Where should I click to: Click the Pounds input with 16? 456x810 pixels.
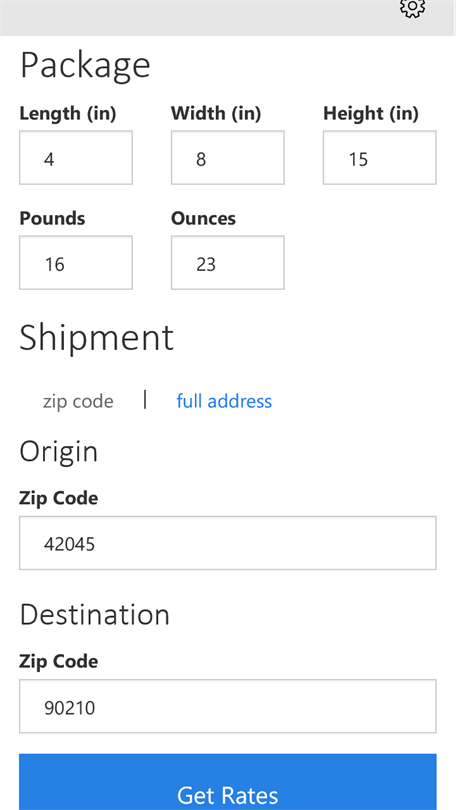(x=76, y=263)
